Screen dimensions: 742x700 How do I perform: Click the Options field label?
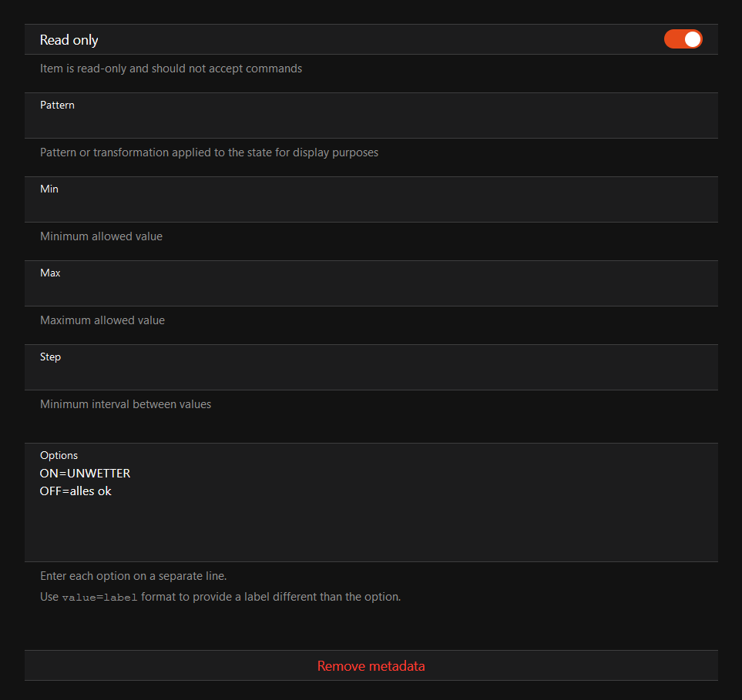pyautogui.click(x=59, y=455)
